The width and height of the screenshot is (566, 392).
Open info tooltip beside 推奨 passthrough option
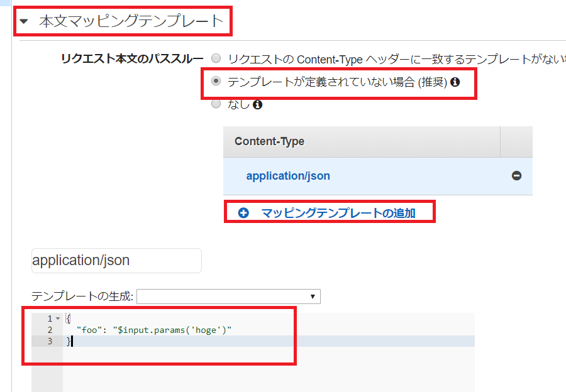(455, 82)
